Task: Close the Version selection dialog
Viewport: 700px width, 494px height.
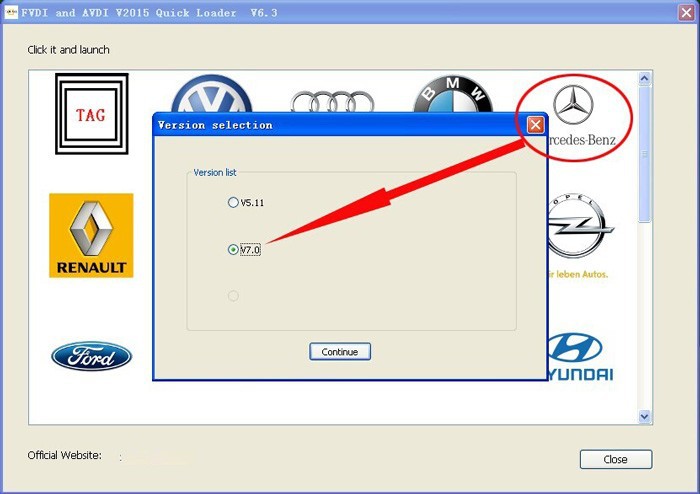Action: [535, 125]
